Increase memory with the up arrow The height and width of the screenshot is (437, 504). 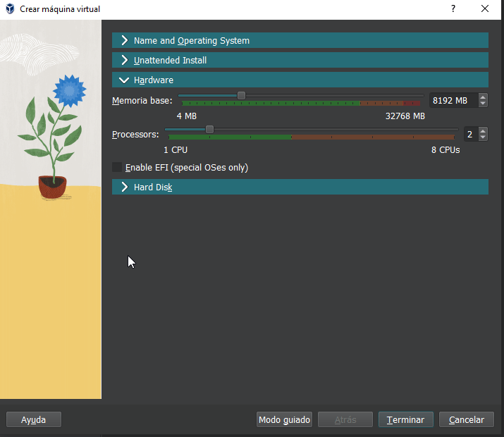483,97
